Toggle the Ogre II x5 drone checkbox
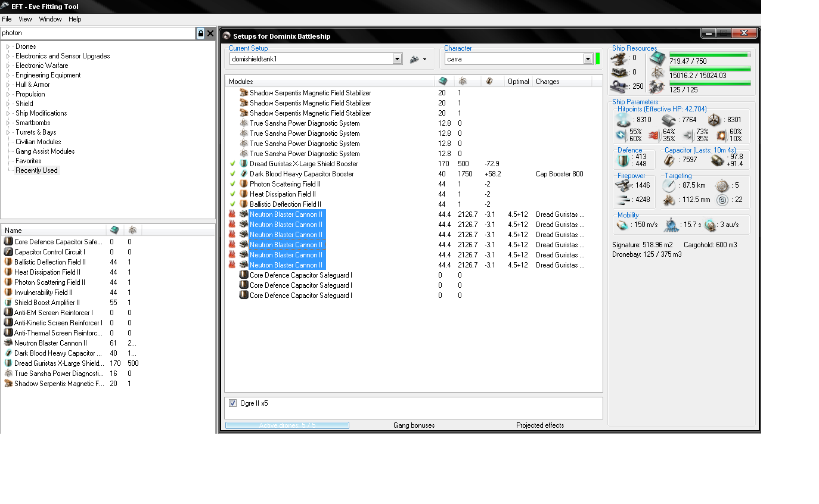The image size is (819, 504). tap(233, 403)
